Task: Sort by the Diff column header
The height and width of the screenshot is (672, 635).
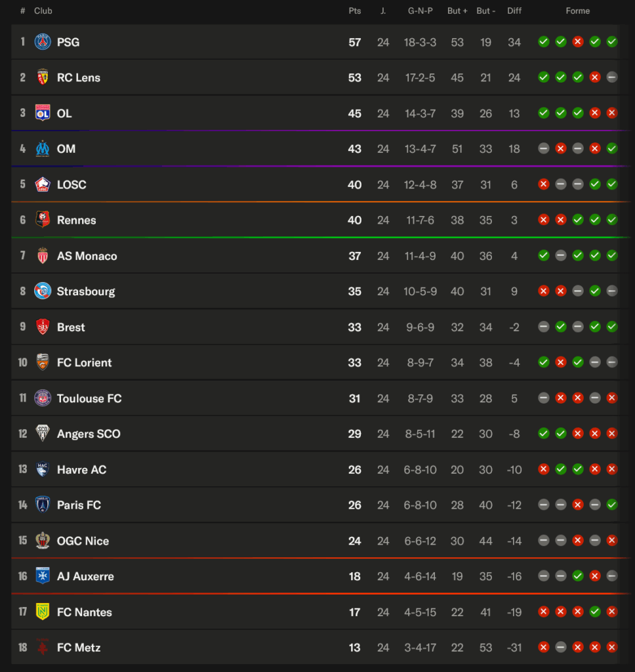Action: (x=514, y=11)
